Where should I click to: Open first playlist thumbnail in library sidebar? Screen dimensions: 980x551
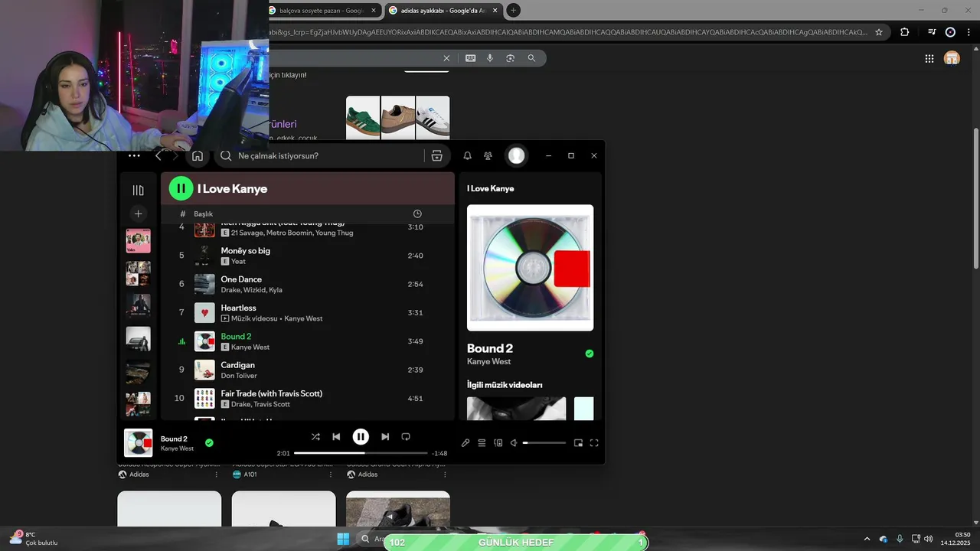pos(138,241)
